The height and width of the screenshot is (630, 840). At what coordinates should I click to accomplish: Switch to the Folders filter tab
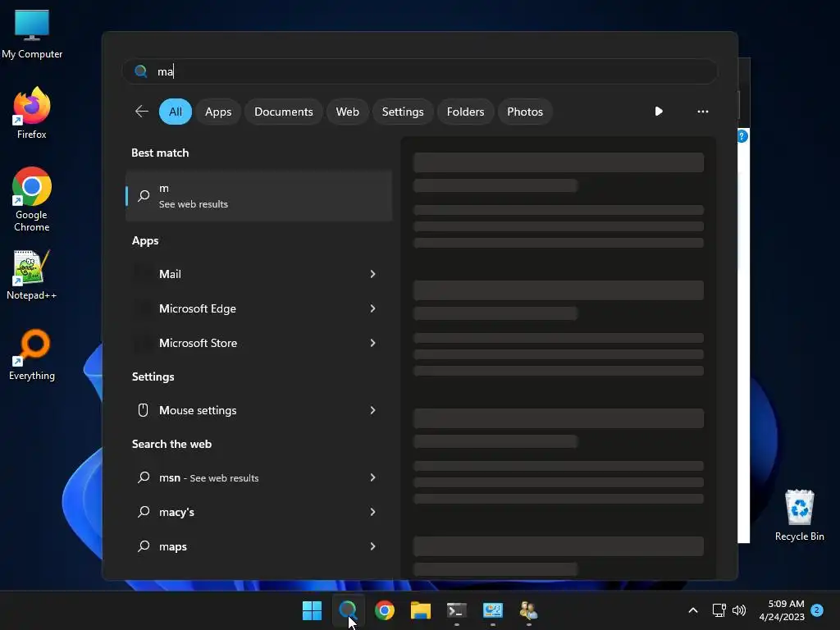tap(465, 112)
